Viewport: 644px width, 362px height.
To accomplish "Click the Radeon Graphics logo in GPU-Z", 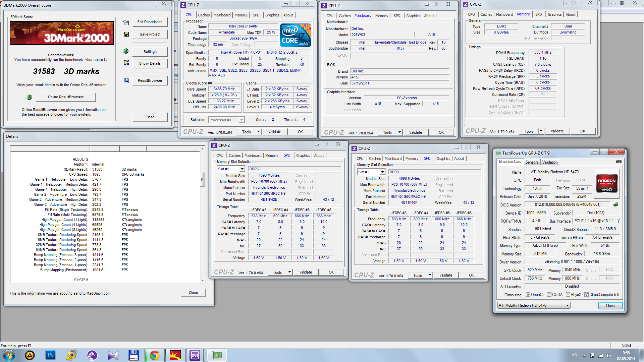I will [606, 183].
